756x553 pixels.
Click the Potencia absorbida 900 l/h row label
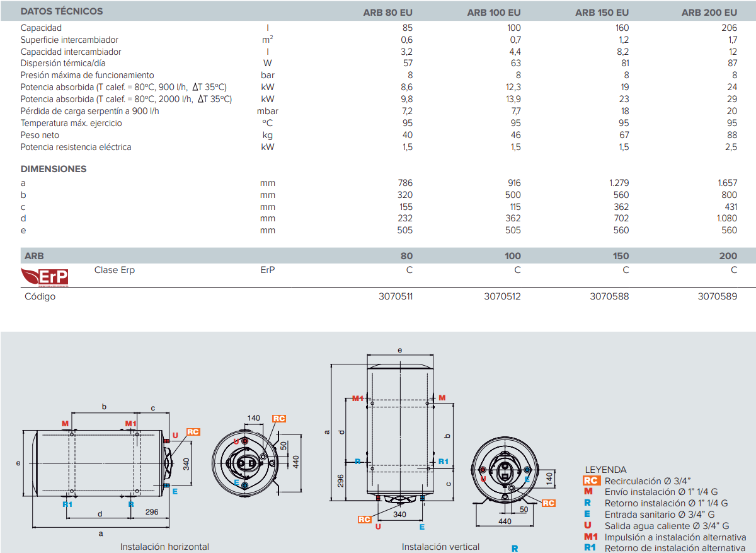pyautogui.click(x=123, y=87)
